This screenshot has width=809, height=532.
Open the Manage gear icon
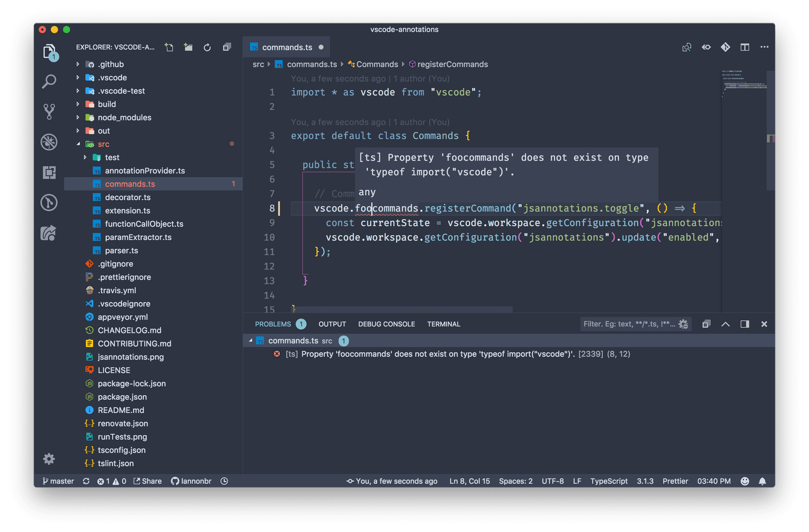tap(49, 459)
